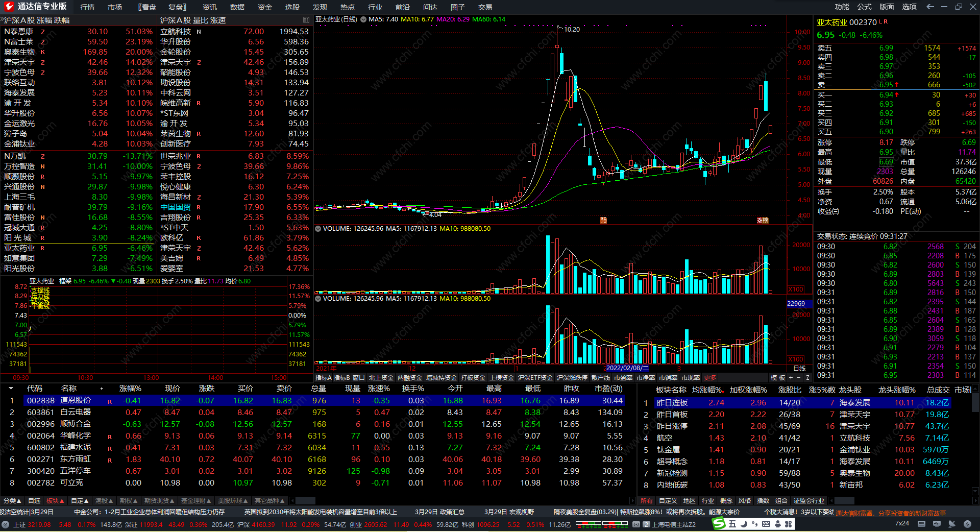Switch to the 自选 tab
This screenshot has width=980, height=532.
(x=34, y=501)
